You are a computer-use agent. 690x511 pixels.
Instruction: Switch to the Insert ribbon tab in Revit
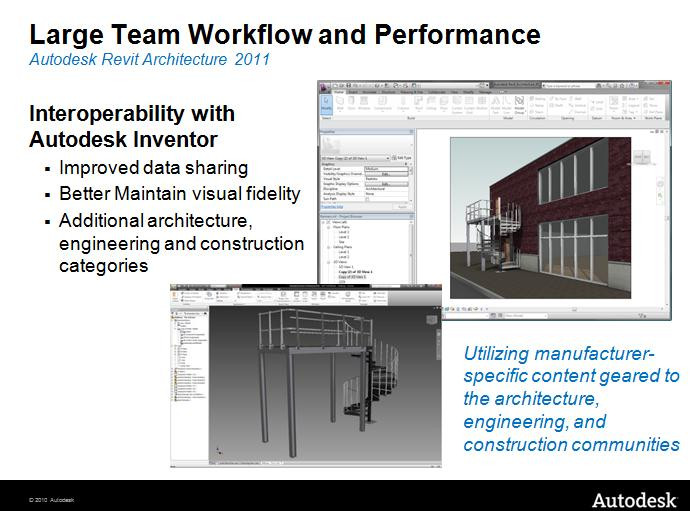point(352,92)
